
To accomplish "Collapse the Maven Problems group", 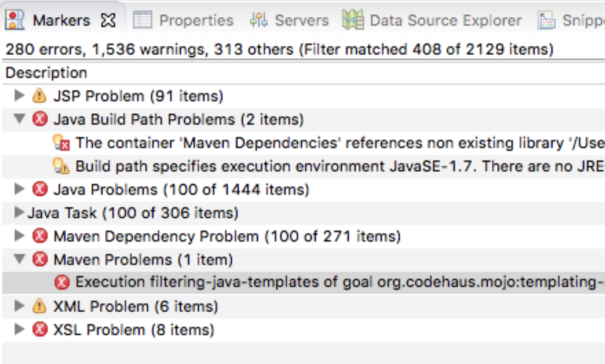I will click(19, 259).
